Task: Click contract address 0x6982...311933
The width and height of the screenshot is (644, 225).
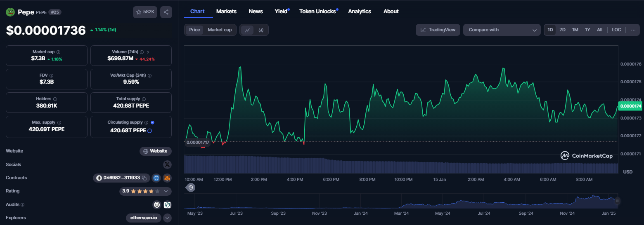Action: coord(122,178)
